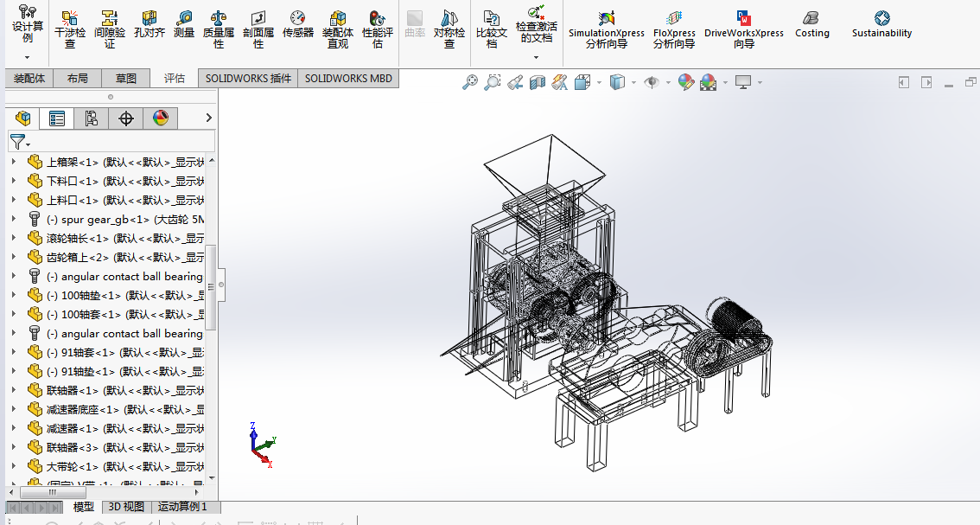Screen dimensions: 980x525
Task: Expand the 设计算例 dropdown arrow
Action: click(x=27, y=58)
